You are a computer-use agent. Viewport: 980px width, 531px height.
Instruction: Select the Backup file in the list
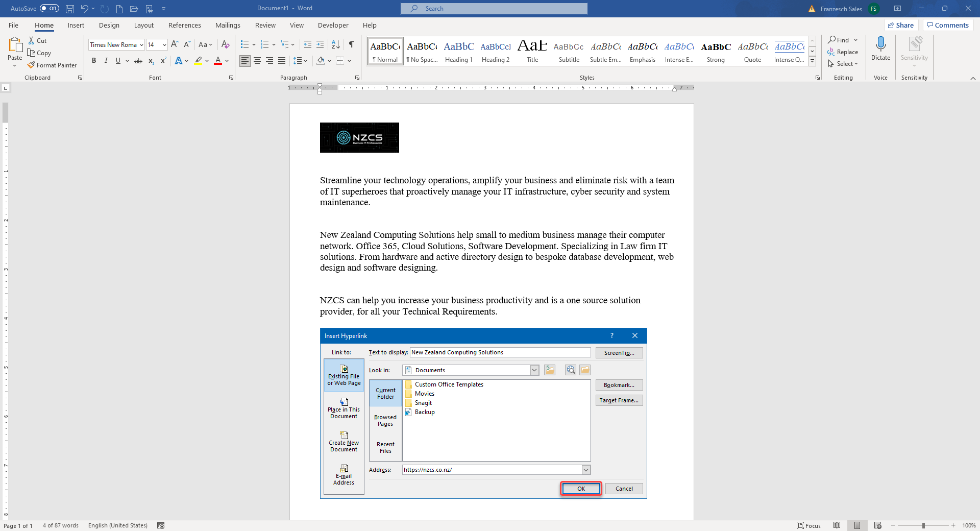[424, 412]
